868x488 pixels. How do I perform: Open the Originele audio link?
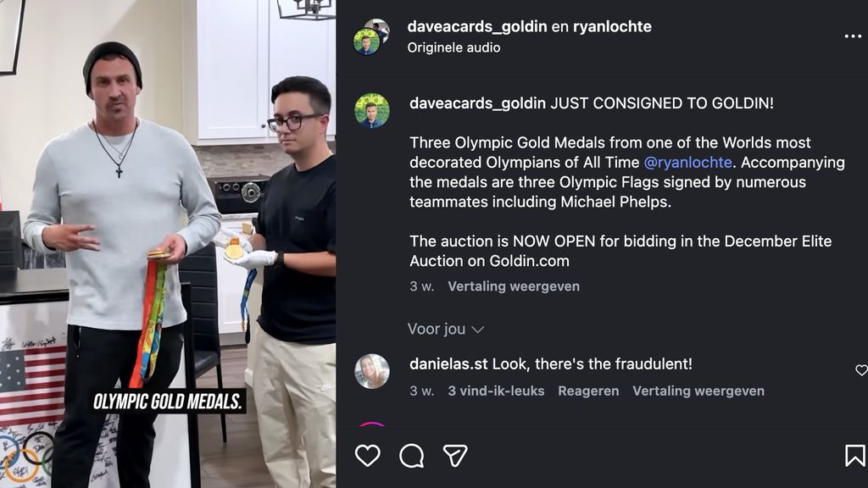click(x=454, y=48)
